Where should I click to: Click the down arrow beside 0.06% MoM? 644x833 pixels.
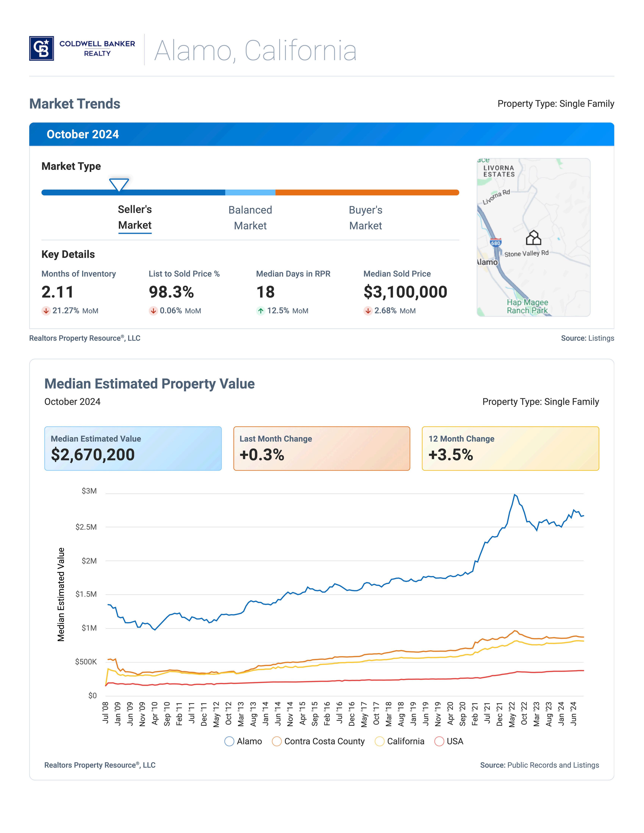[x=153, y=311]
